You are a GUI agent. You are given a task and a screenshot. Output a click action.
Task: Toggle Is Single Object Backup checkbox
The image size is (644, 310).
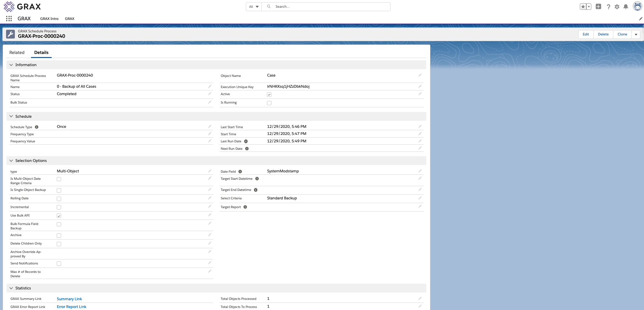[59, 190]
